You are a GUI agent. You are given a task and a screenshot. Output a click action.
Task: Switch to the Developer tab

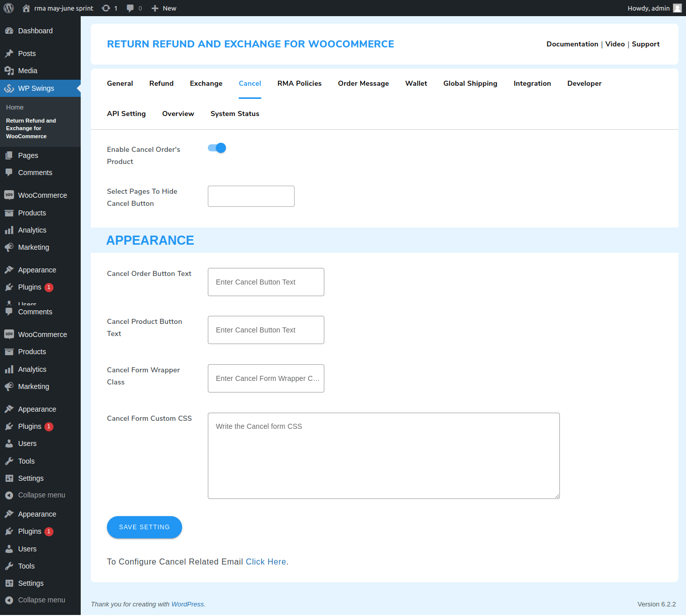585,83
